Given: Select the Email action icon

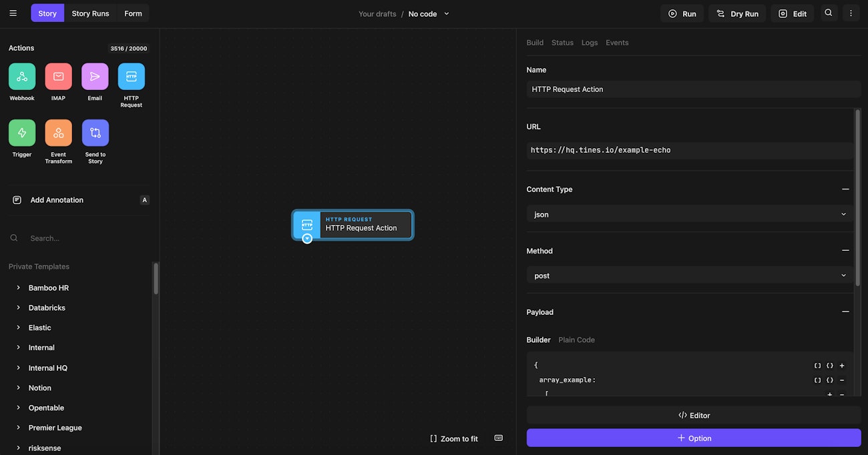Looking at the screenshot, I should (x=95, y=77).
